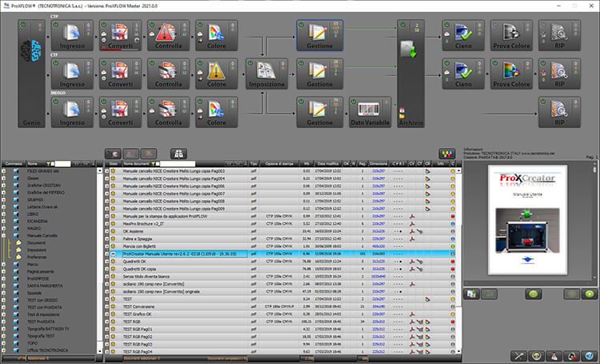The height and width of the screenshot is (364, 600).
Task: Expand the TEST RGB document row
Action: point(107,322)
